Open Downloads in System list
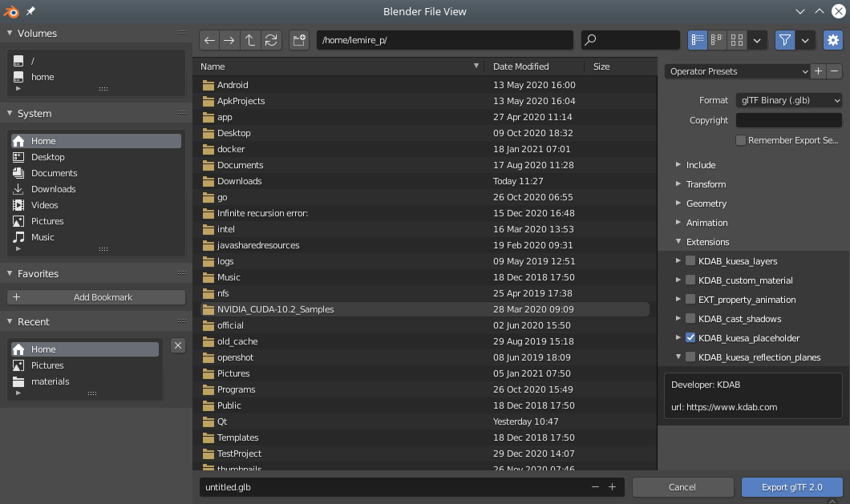 (96, 189)
